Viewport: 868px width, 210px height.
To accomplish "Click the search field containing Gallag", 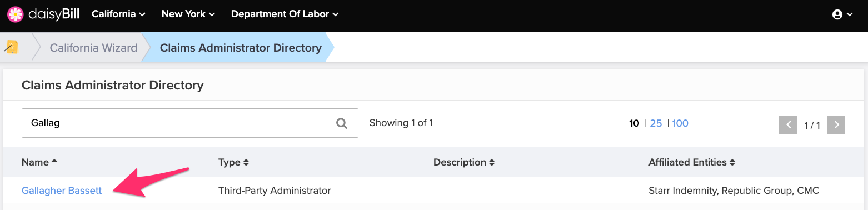I will [190, 123].
